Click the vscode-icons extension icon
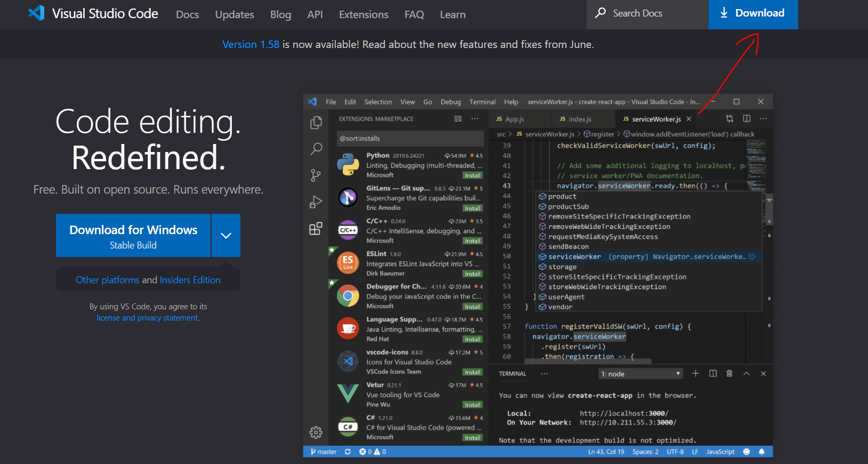This screenshot has height=464, width=868. (x=348, y=362)
